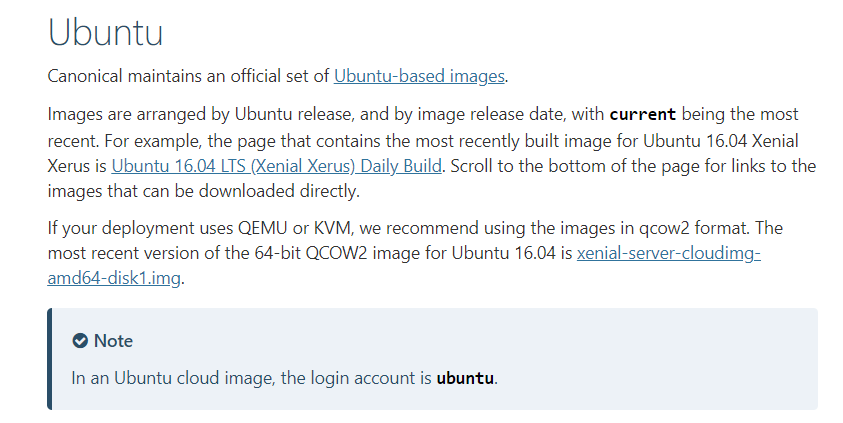
Task: Click the text "images that can be downloaded directly"
Action: (201, 191)
